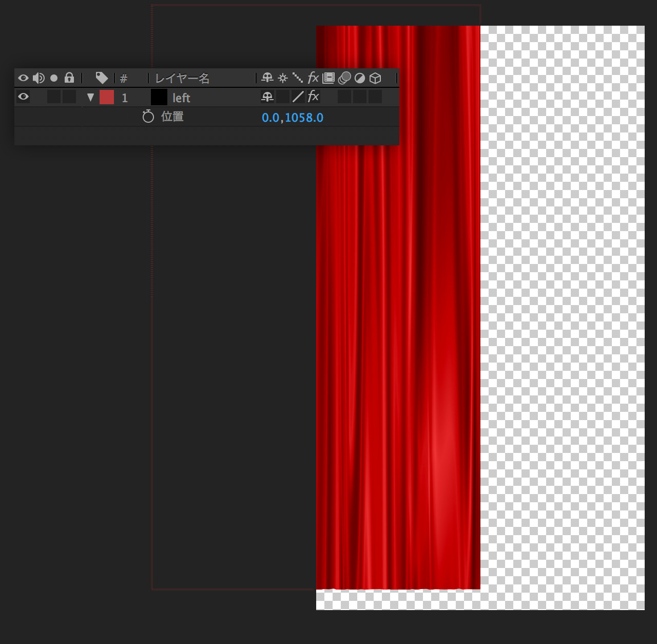This screenshot has width=657, height=644.
Task: Lock the left layer
Action: tap(69, 97)
